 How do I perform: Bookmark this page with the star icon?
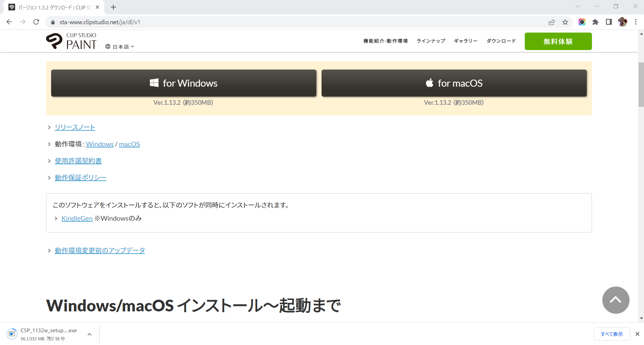tap(565, 22)
